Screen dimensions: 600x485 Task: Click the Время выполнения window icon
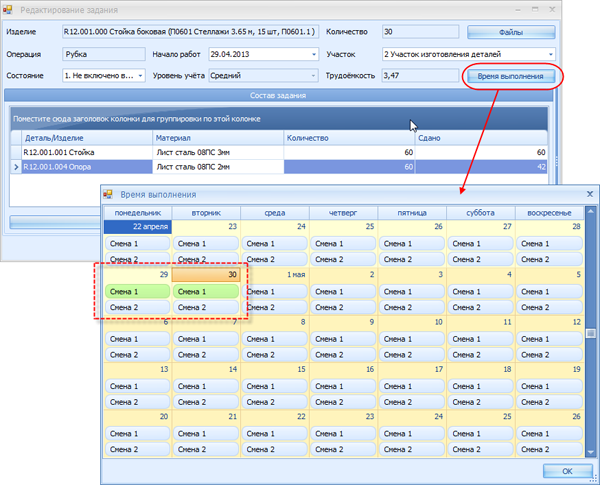point(108,194)
